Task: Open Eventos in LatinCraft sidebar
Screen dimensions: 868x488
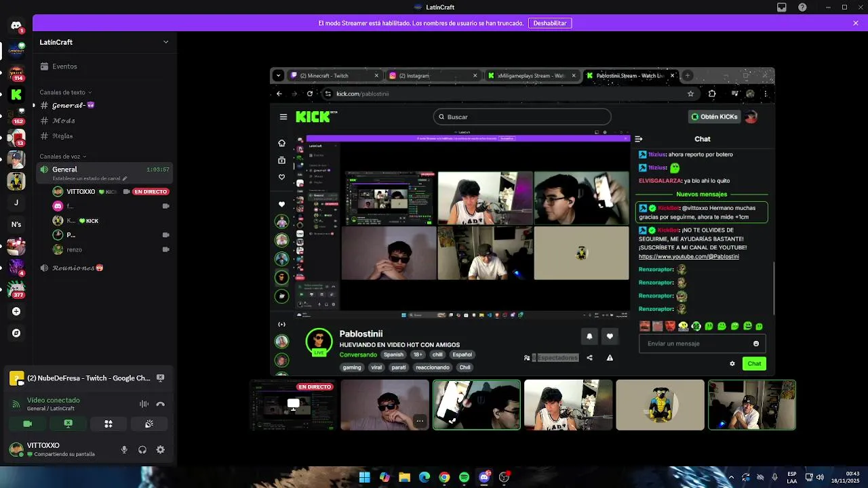Action: [x=104, y=66]
